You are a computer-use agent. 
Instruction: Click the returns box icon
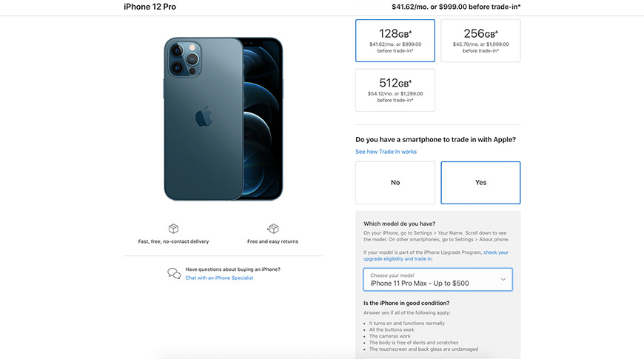[x=273, y=229]
